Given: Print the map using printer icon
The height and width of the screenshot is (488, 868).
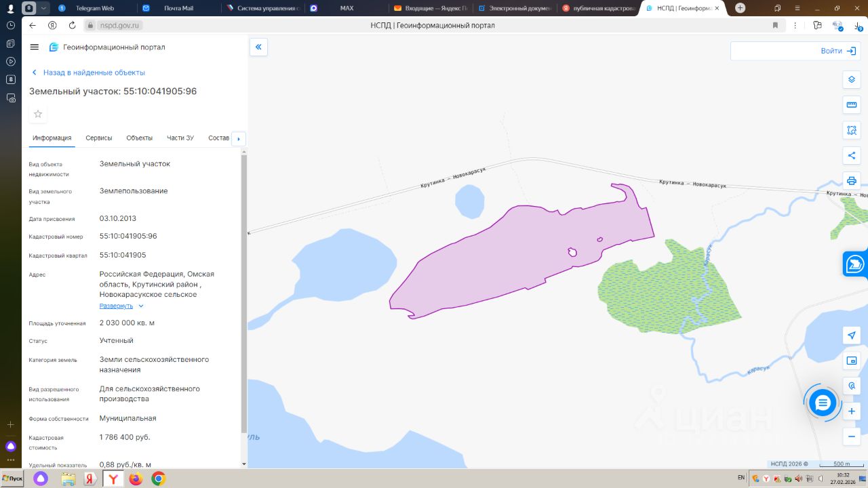Looking at the screenshot, I should coord(852,180).
